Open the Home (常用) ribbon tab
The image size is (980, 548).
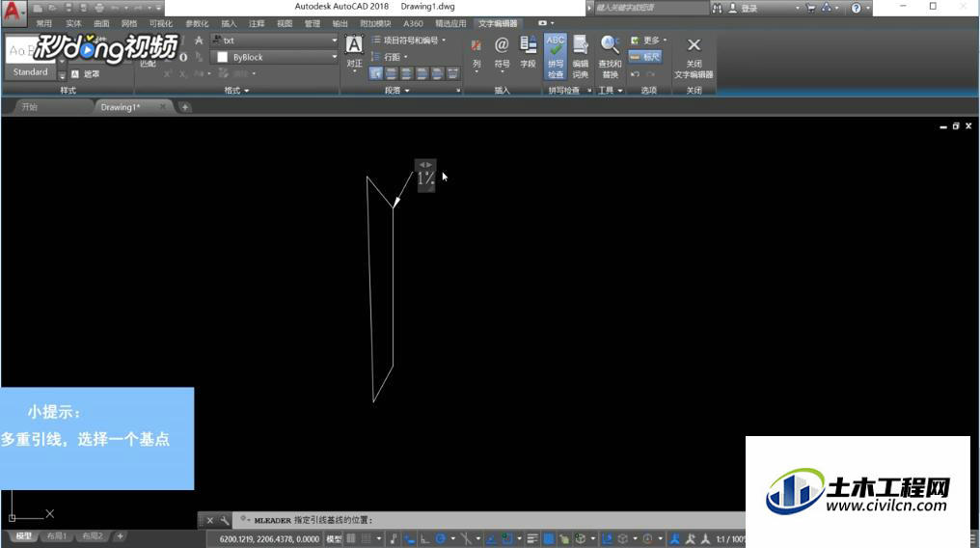(x=43, y=24)
